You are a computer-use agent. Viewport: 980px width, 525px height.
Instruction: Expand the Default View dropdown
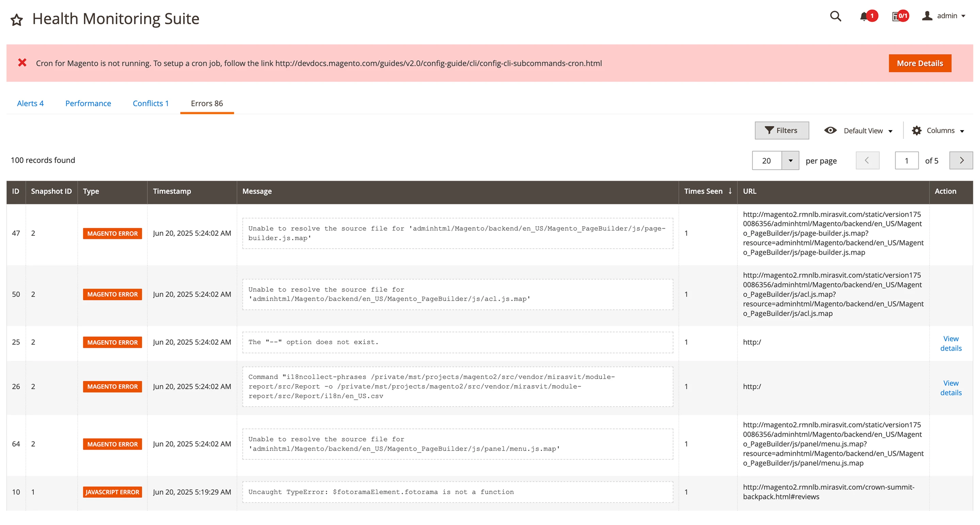pyautogui.click(x=890, y=131)
